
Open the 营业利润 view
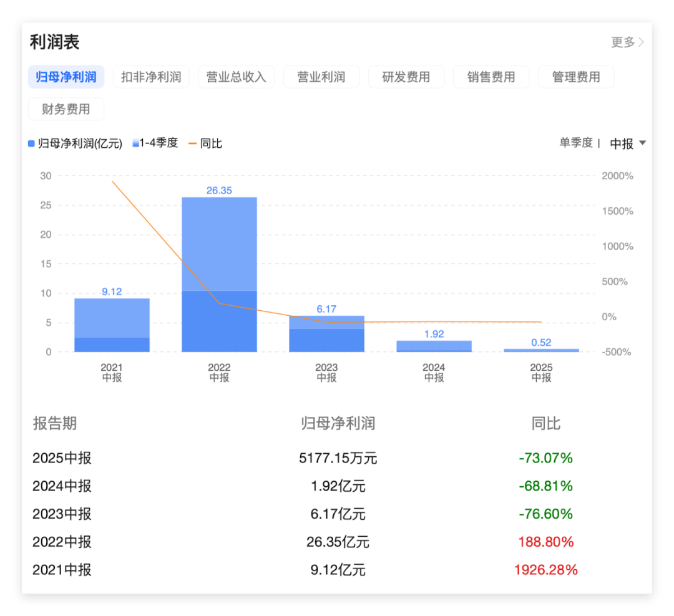321,77
